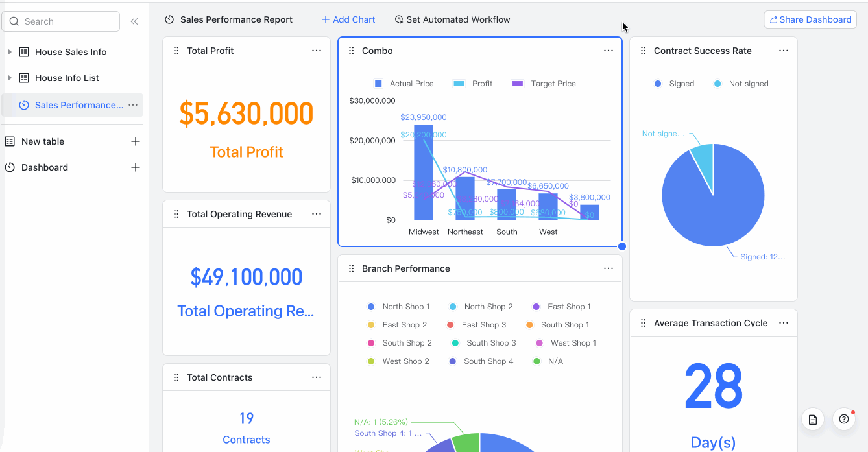The width and height of the screenshot is (868, 452).
Task: Expand the House Sales Info tree item
Action: point(9,52)
